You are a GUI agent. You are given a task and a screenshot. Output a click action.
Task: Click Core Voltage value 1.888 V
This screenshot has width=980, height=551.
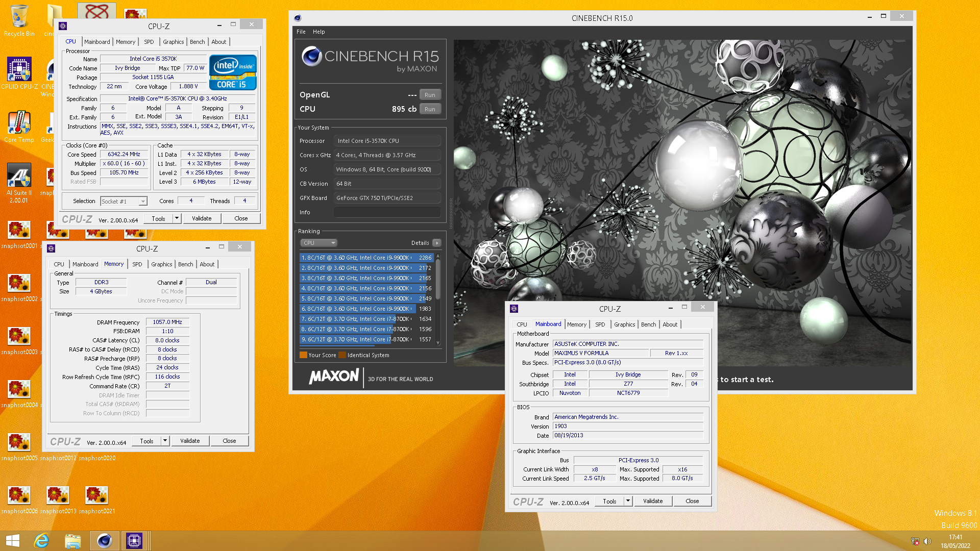tap(188, 86)
